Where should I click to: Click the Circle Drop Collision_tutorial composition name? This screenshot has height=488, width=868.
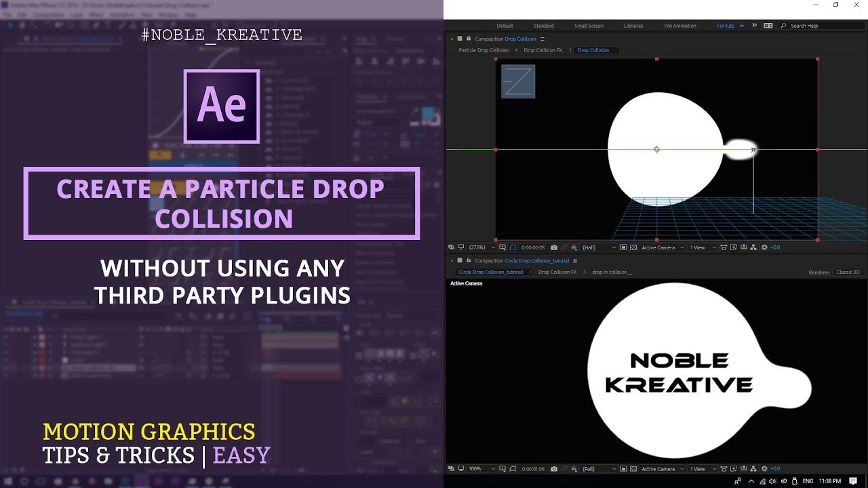pyautogui.click(x=536, y=260)
